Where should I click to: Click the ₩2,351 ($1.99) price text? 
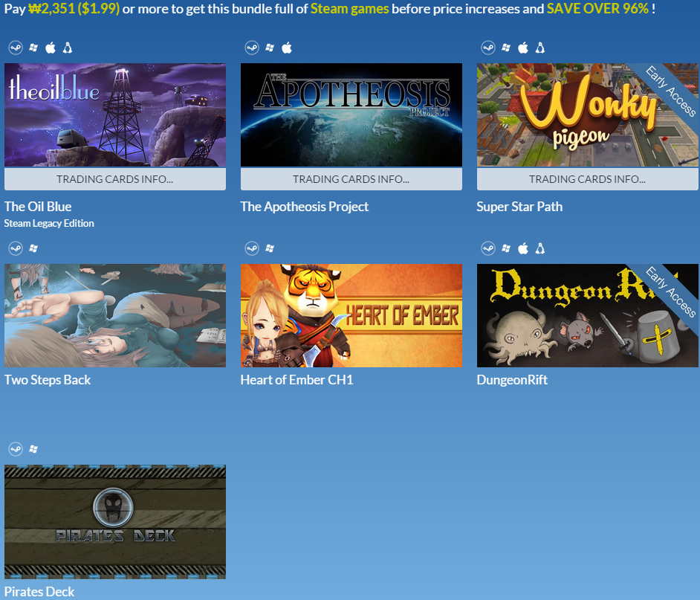tap(74, 8)
